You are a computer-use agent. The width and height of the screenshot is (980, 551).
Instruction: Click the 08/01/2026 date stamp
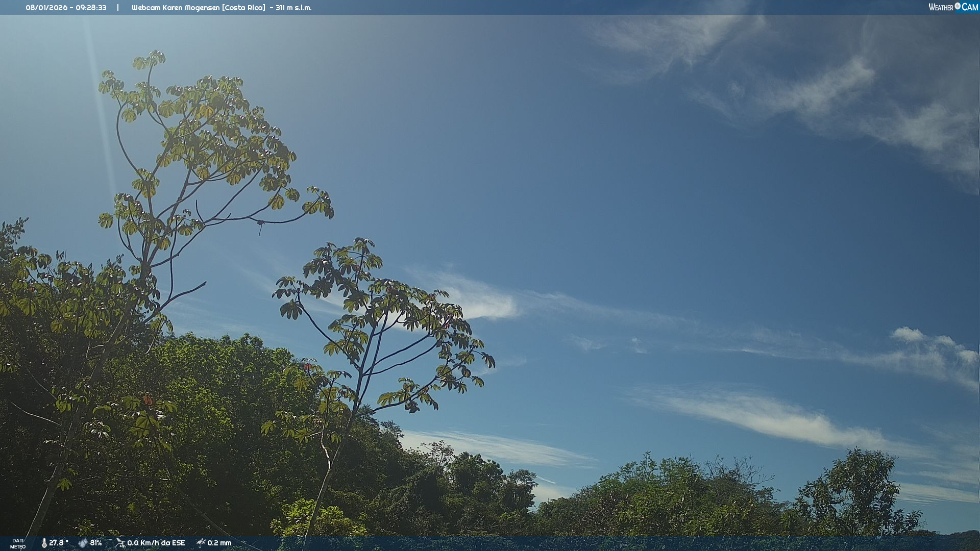[x=46, y=8]
